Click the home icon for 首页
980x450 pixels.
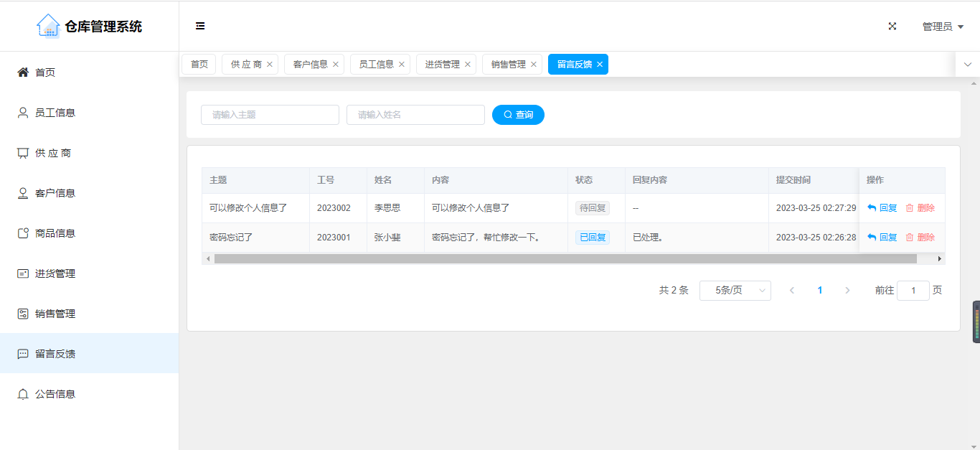coord(23,72)
